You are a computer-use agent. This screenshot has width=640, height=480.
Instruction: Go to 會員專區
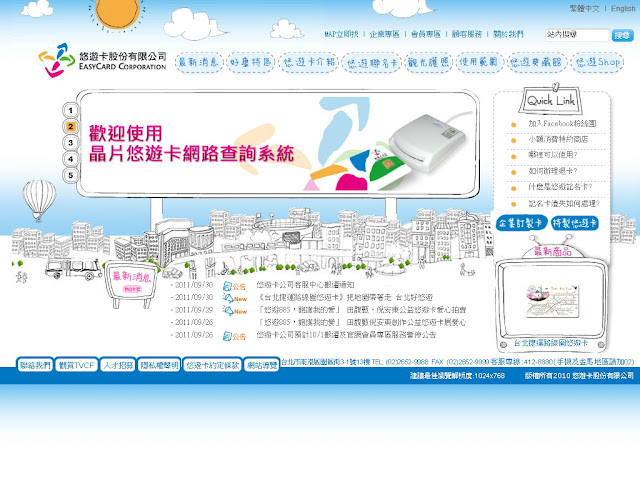(426, 34)
